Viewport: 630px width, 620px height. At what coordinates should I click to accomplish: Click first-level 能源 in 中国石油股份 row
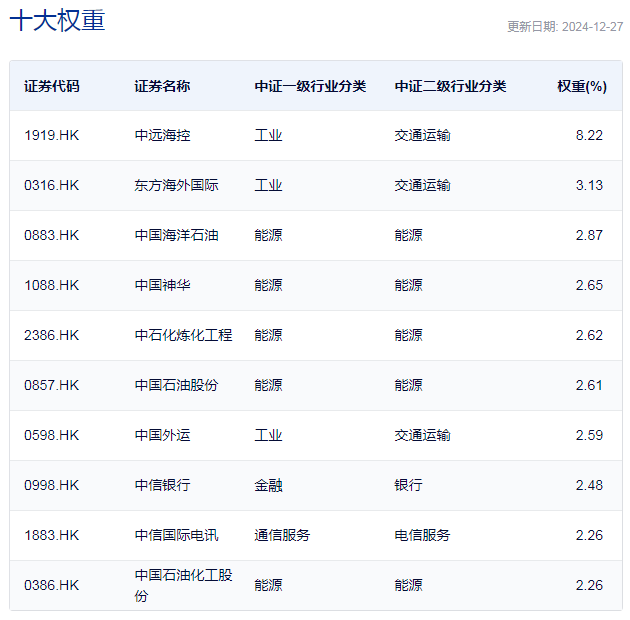[x=268, y=385]
